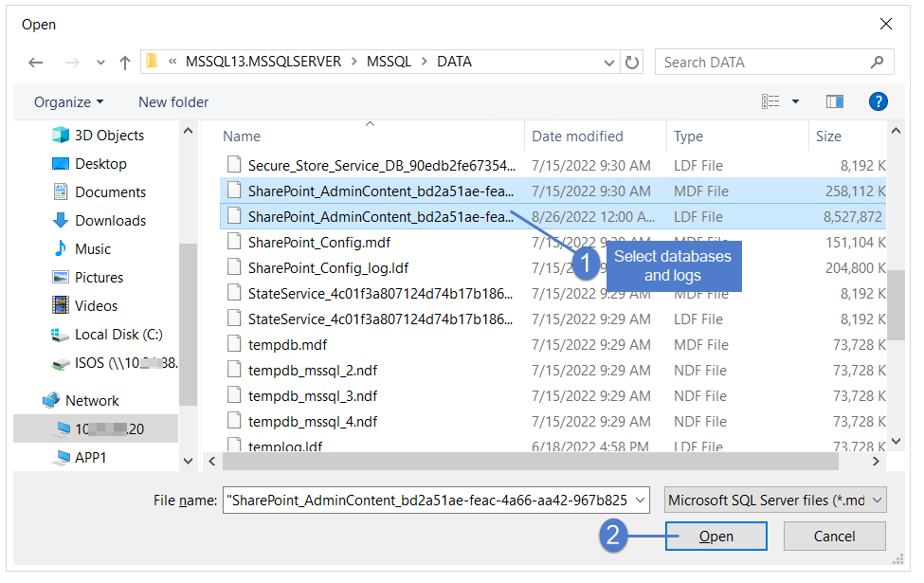Create a New folder
This screenshot has width=924, height=583.
click(173, 102)
